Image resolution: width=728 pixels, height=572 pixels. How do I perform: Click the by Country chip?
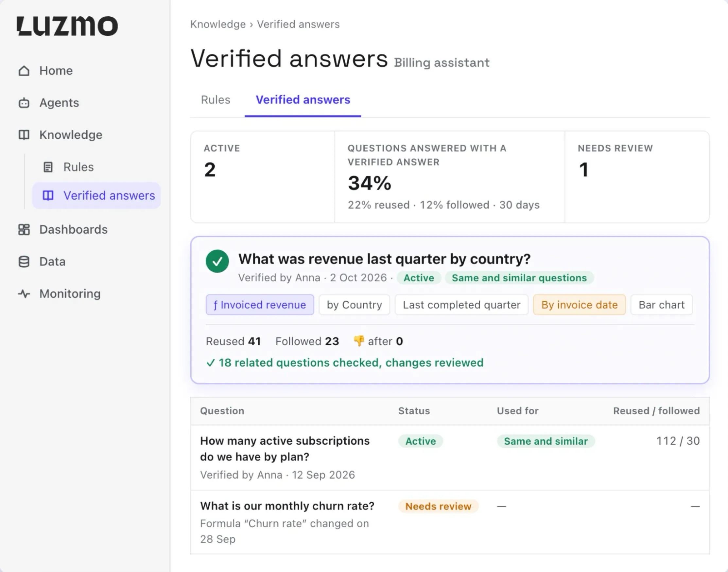point(355,305)
